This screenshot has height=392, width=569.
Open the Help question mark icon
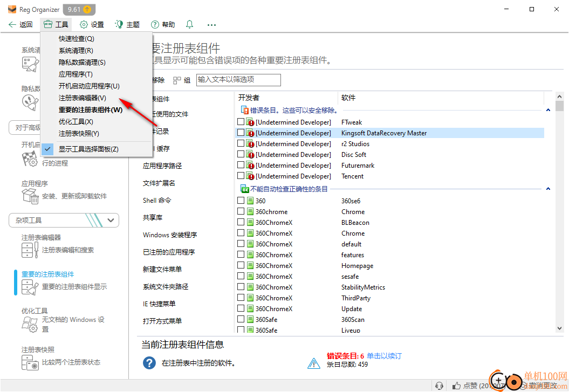pos(155,25)
